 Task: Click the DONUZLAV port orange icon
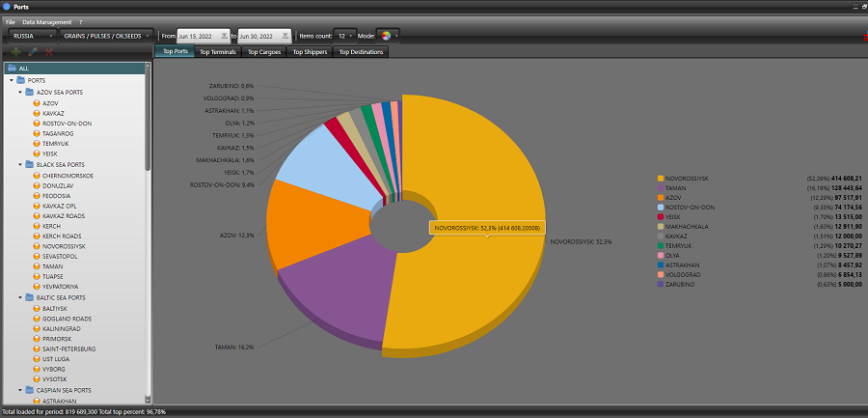[37, 185]
